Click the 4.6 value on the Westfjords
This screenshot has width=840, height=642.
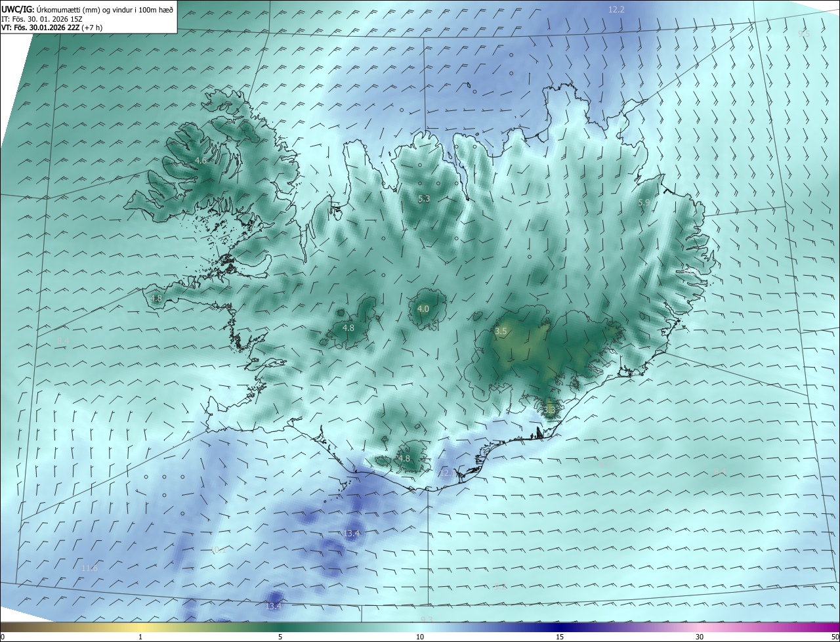[x=201, y=160]
